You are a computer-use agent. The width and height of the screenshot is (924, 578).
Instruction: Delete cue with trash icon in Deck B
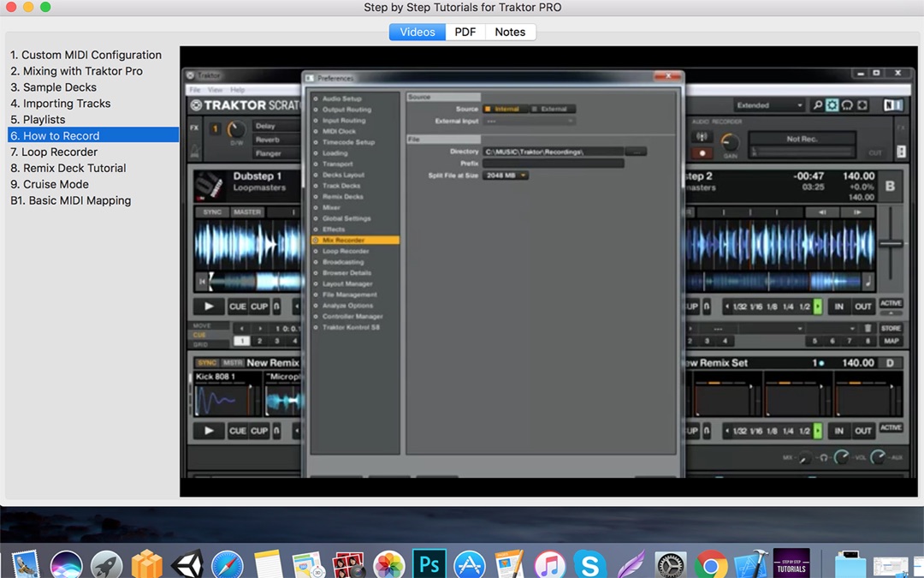[868, 328]
